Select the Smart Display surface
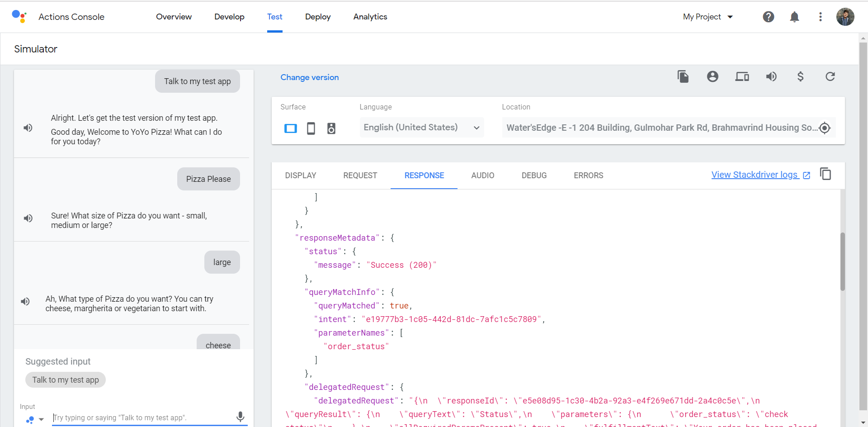 click(x=291, y=128)
